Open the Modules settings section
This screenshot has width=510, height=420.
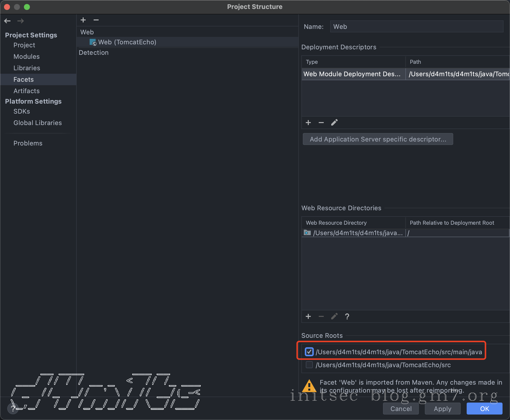pyautogui.click(x=26, y=57)
